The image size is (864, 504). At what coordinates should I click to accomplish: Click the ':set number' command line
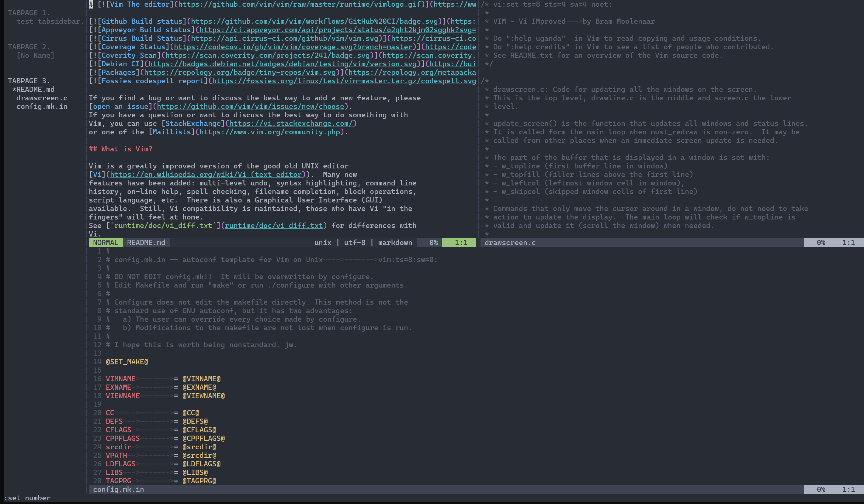pyautogui.click(x=27, y=498)
